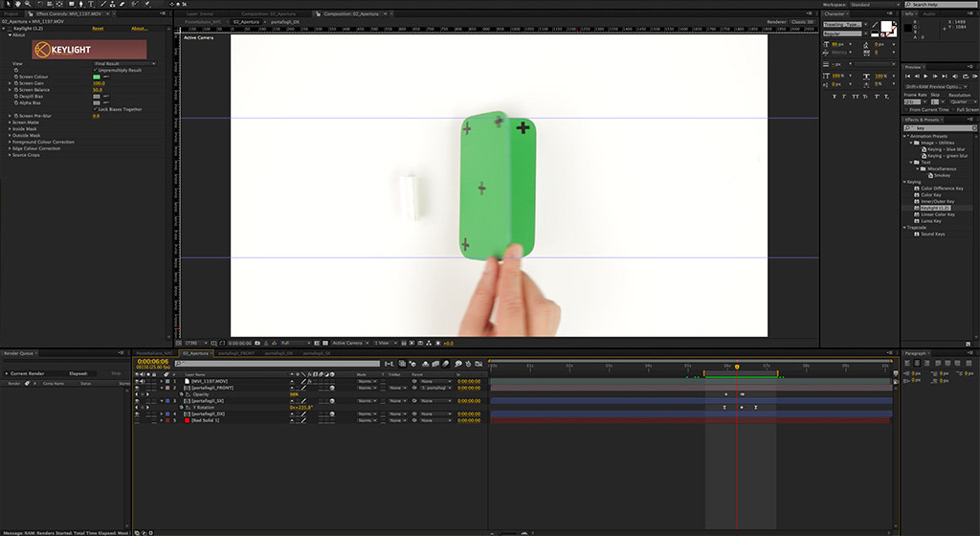Image resolution: width=980 pixels, height=536 pixels.
Task: Expand the Inside Mask group
Action: [10, 128]
